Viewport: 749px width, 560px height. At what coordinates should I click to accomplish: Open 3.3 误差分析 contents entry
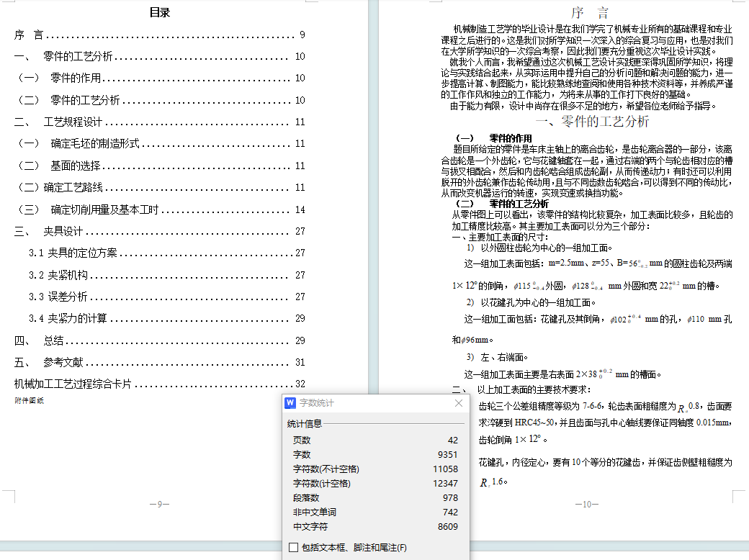click(x=166, y=297)
